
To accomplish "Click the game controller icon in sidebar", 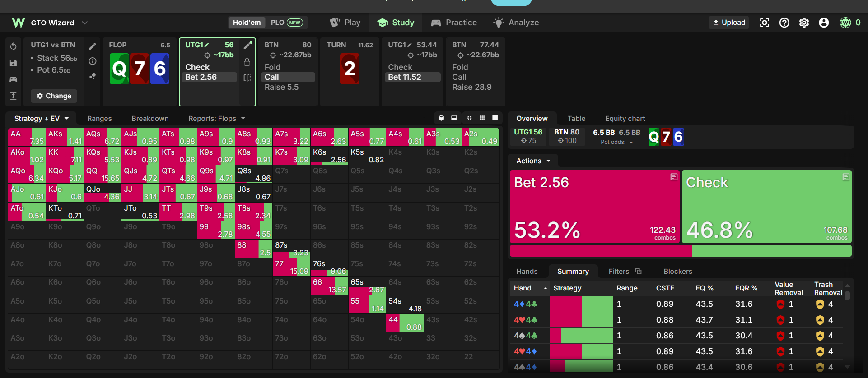I will (14, 79).
